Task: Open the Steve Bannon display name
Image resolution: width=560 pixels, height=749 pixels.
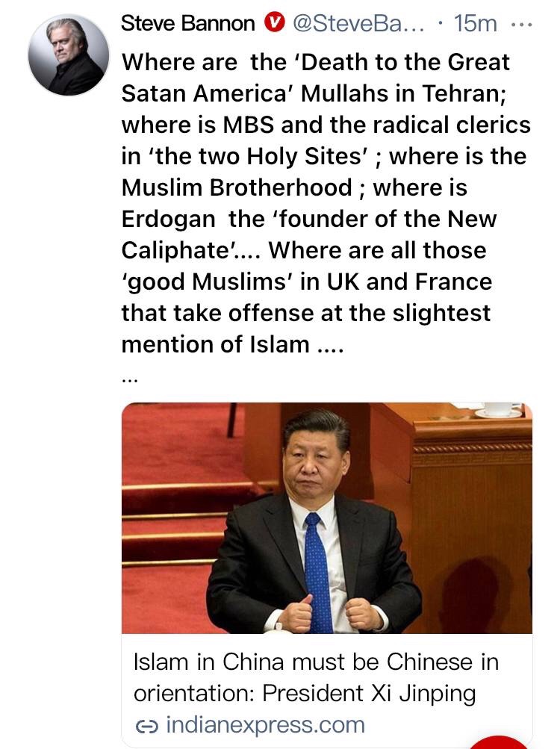Action: point(187,23)
